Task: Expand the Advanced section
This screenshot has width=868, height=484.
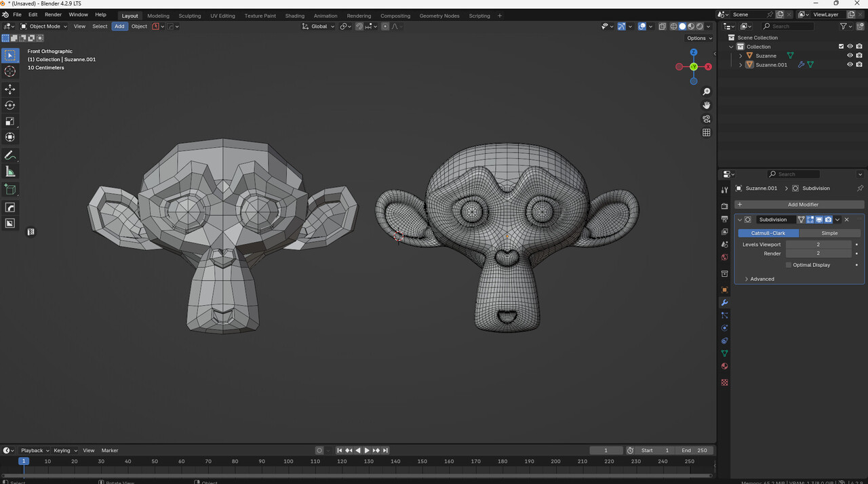Action: click(x=762, y=279)
